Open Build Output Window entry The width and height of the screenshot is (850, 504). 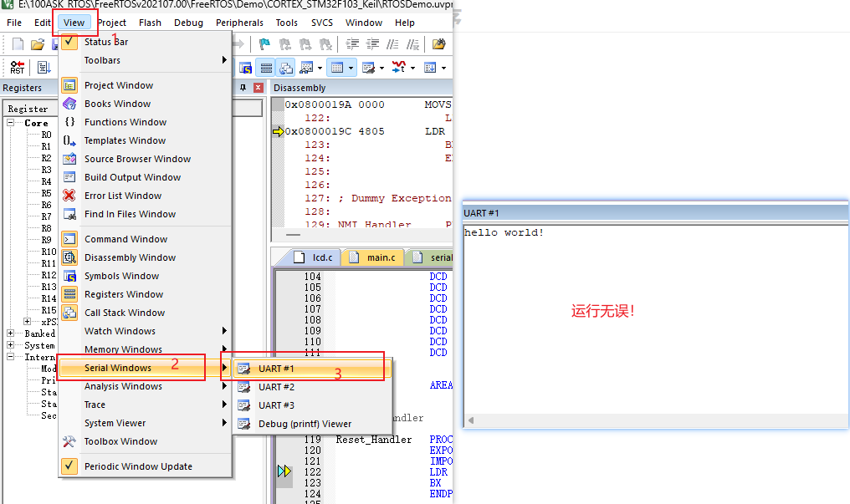[x=146, y=177]
